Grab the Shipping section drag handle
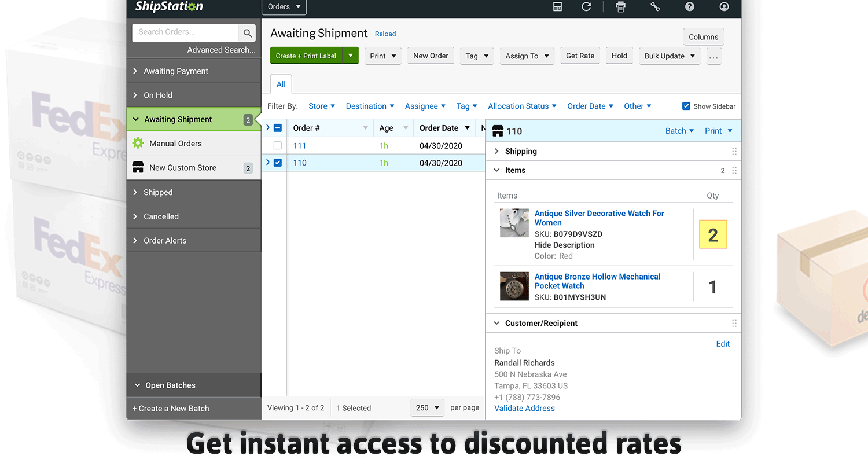This screenshot has height=463, width=868. coord(734,152)
